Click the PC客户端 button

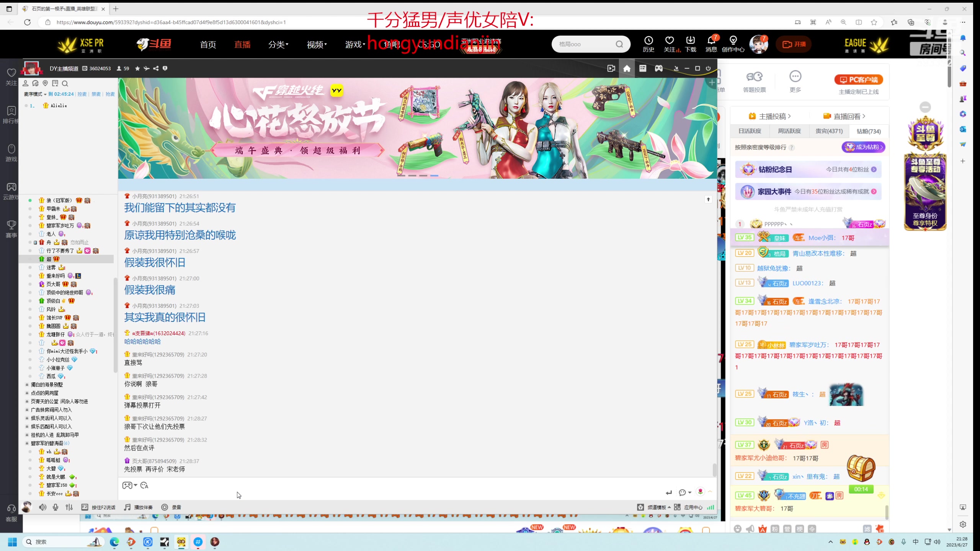859,80
